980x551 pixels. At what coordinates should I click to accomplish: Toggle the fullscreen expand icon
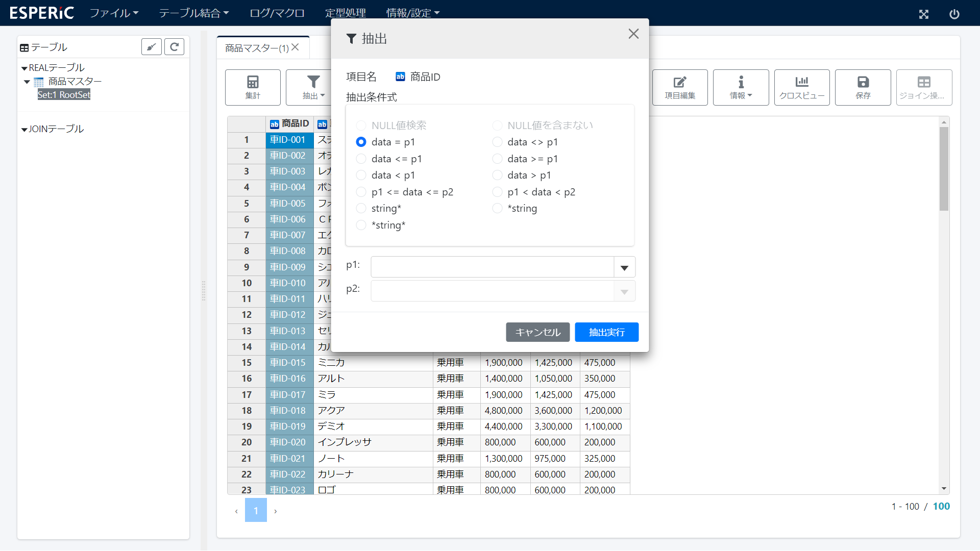(x=923, y=14)
